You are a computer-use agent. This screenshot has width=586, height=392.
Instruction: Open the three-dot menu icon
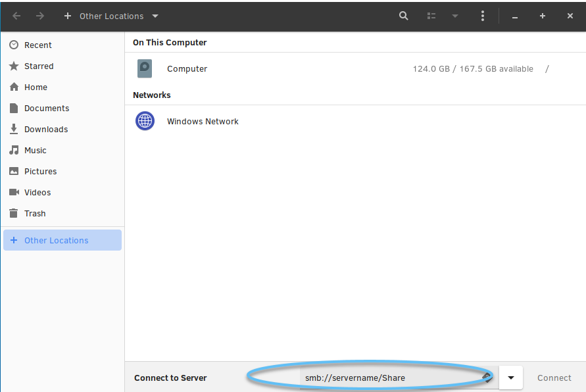[x=483, y=16]
